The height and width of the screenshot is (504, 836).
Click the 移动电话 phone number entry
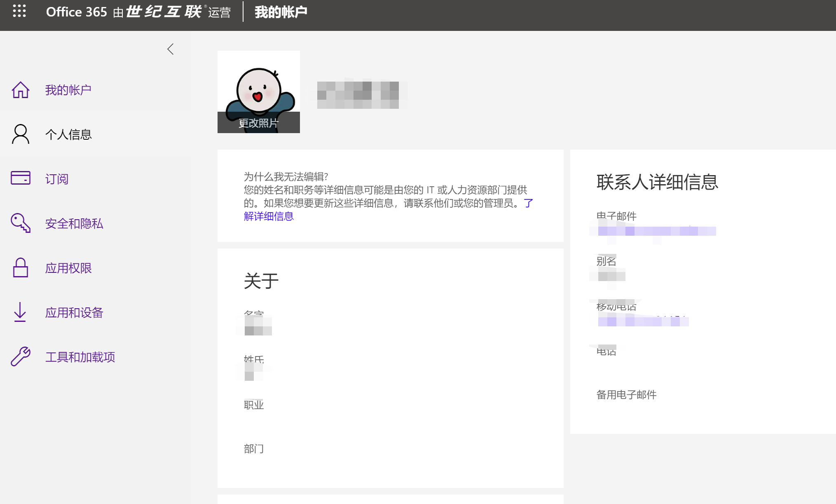[643, 321]
